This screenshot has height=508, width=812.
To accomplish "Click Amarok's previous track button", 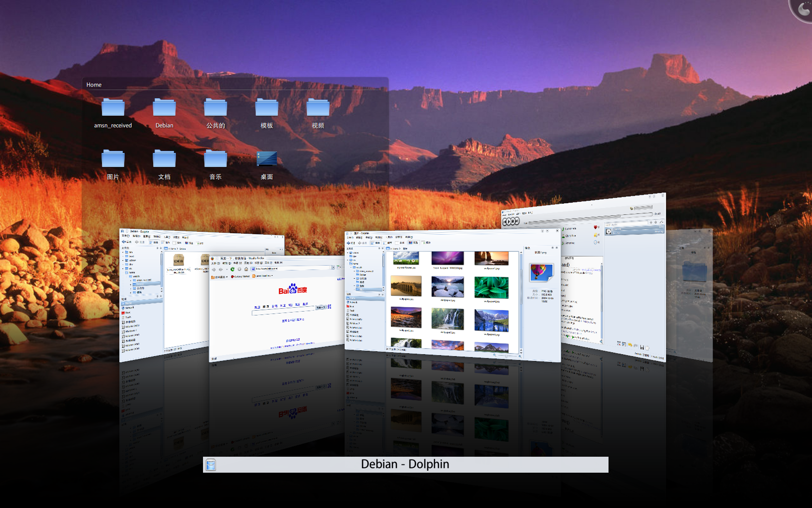I will [505, 222].
